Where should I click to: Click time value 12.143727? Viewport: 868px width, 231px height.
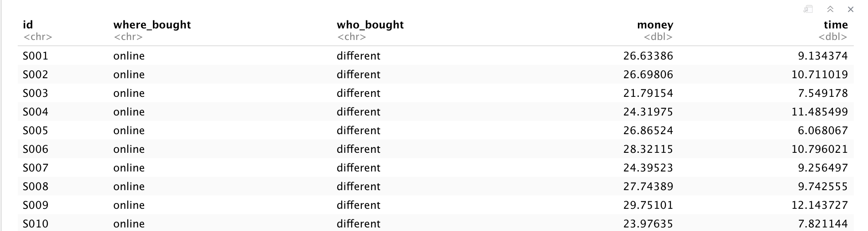click(820, 205)
